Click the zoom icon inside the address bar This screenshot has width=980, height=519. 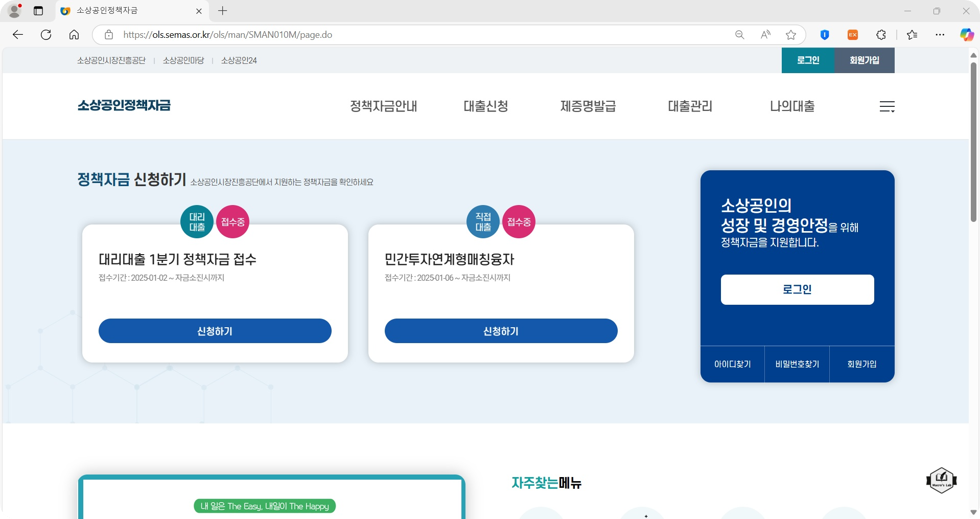click(739, 34)
